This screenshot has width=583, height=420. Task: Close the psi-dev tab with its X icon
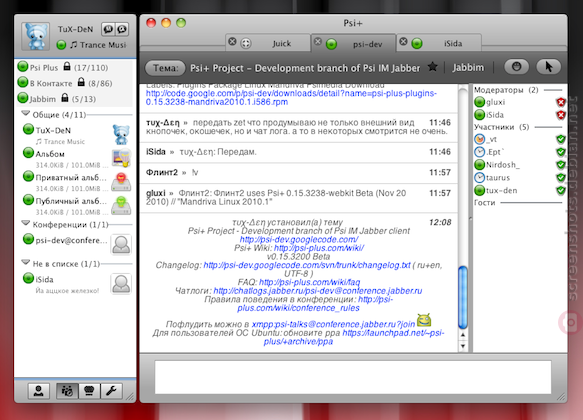pos(318,41)
